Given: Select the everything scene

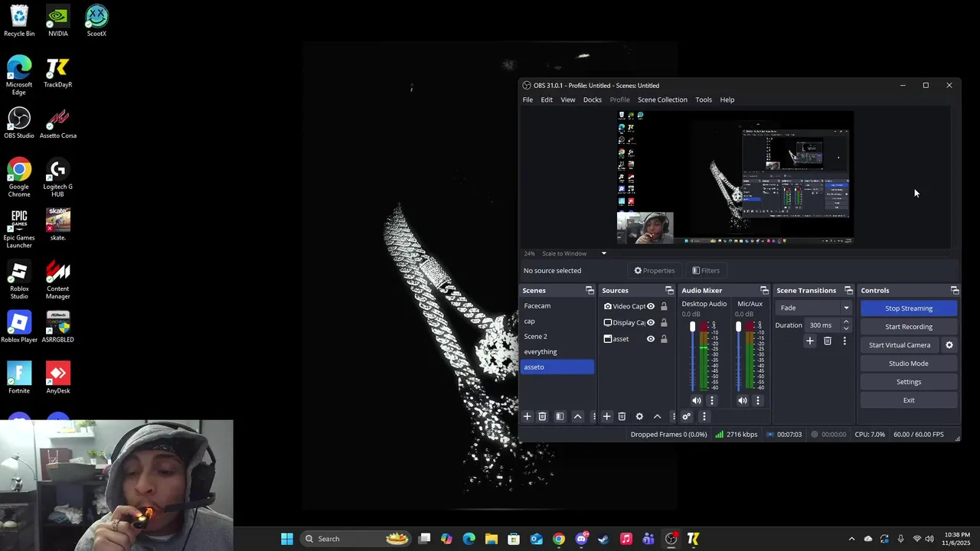Looking at the screenshot, I should pos(557,352).
